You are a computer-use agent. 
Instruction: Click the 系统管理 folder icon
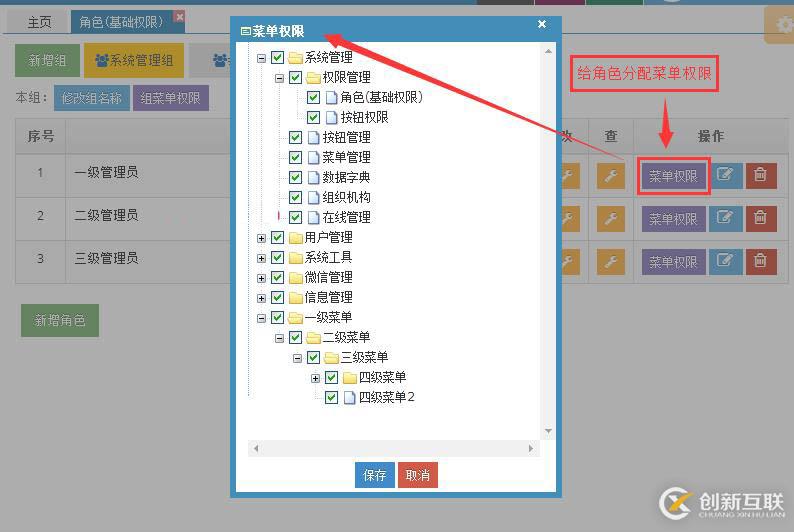pos(295,58)
